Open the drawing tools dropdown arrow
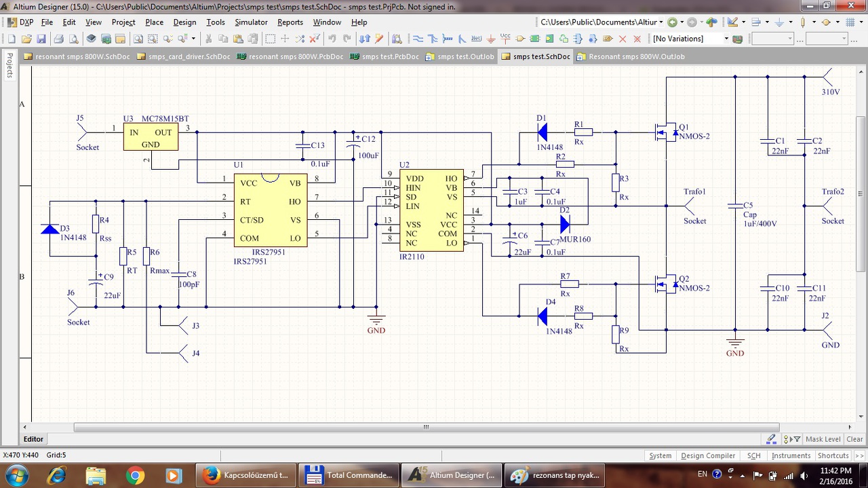The height and width of the screenshot is (488, 868). [743, 22]
